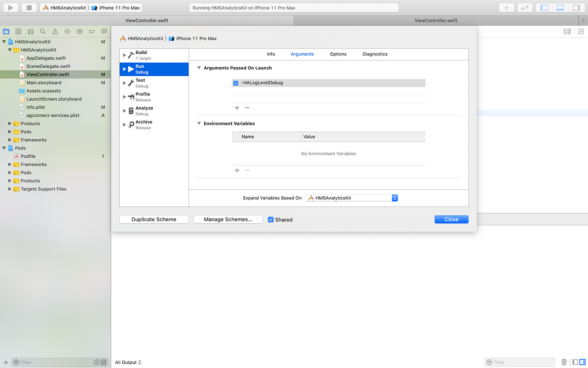The width and height of the screenshot is (588, 368).
Task: Select Info.plist in navigator
Action: 36,107
